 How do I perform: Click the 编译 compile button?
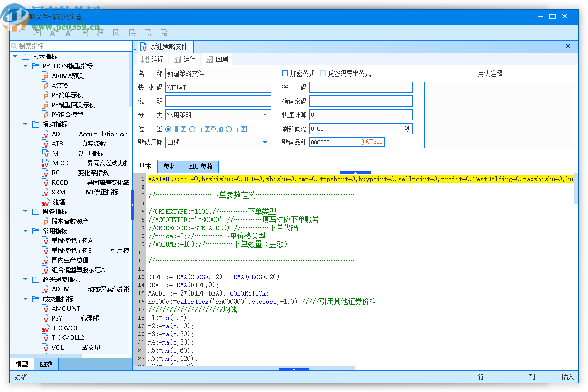pos(153,59)
